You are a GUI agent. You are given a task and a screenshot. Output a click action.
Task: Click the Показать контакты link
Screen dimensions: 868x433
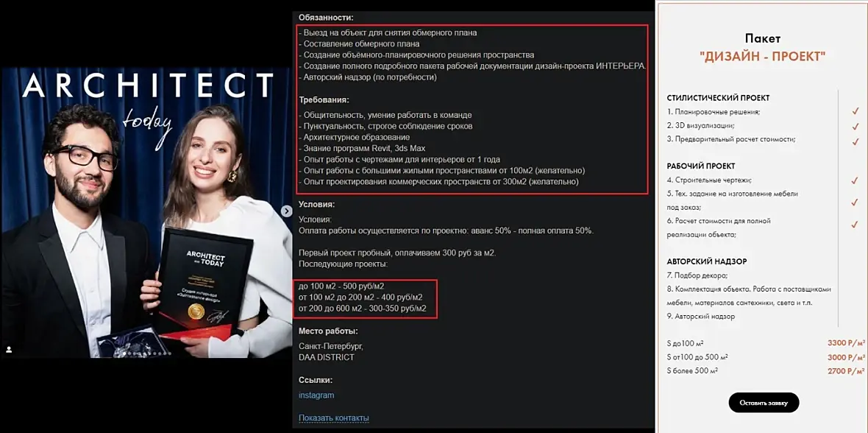point(334,418)
